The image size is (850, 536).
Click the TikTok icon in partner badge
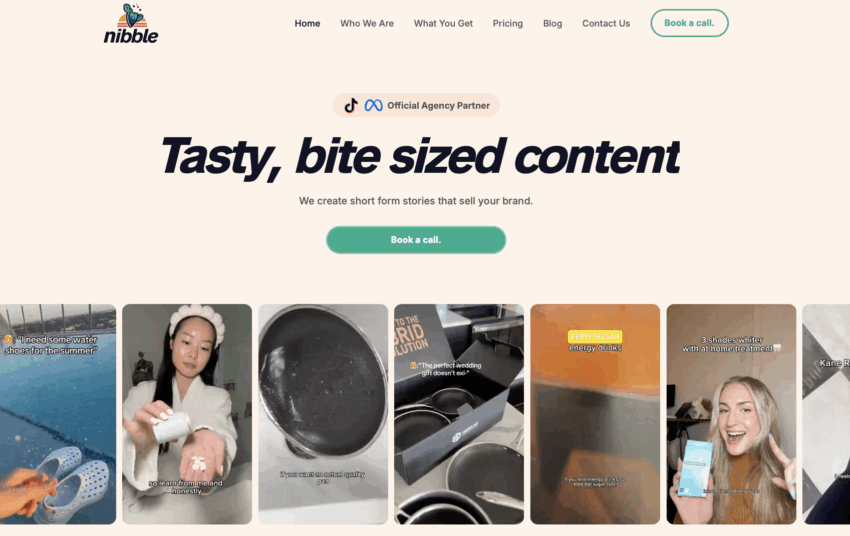click(x=351, y=105)
